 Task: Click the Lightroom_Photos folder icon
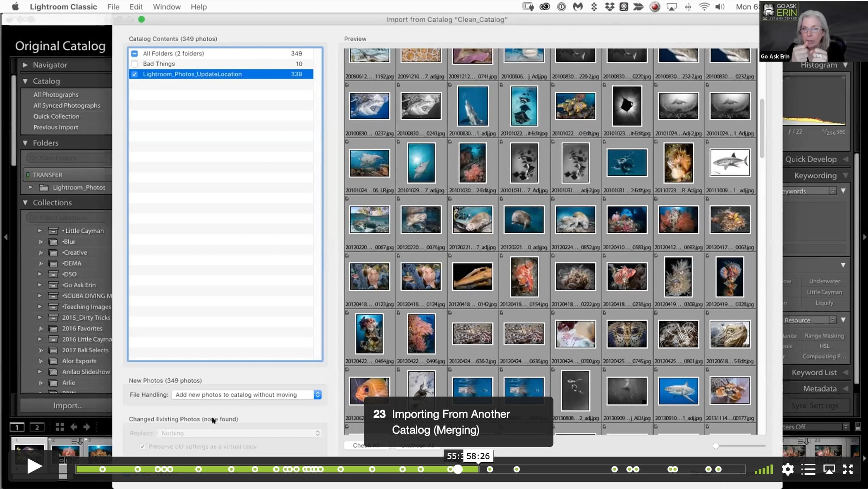point(44,187)
